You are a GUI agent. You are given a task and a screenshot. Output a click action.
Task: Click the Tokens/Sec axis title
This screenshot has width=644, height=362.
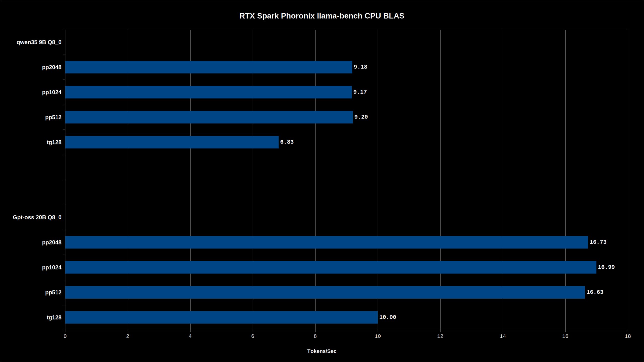(322, 351)
